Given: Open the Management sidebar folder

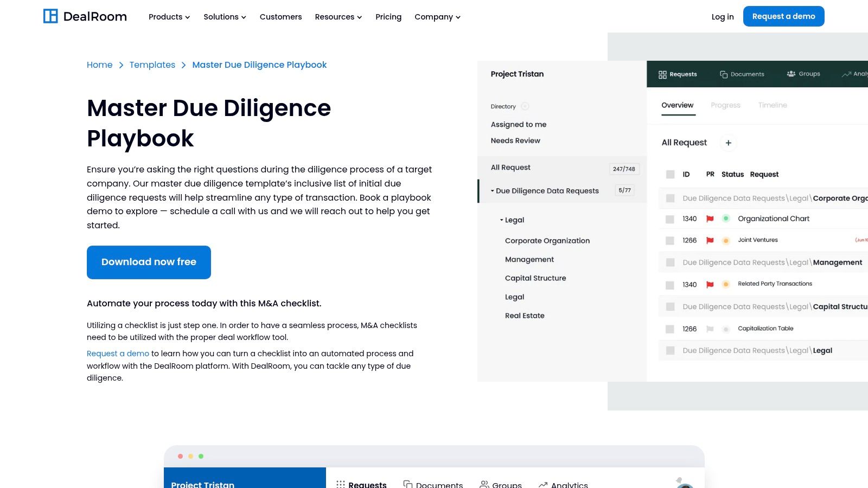Looking at the screenshot, I should pos(529,259).
